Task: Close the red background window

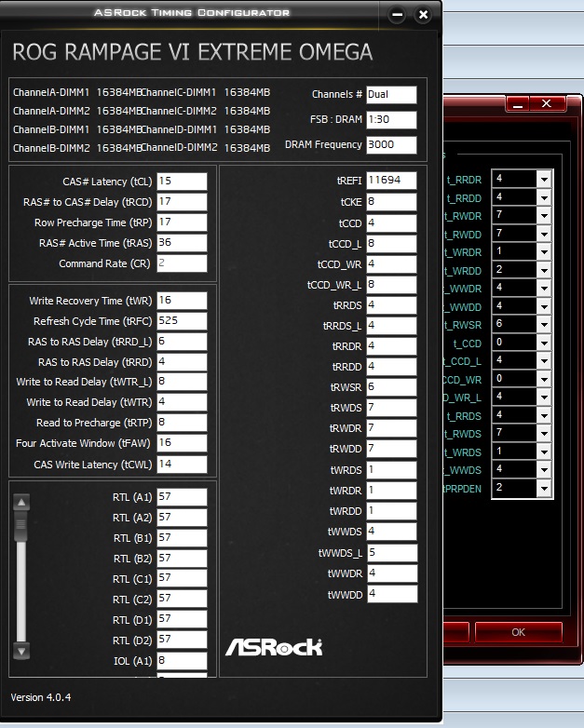Action: (x=547, y=104)
